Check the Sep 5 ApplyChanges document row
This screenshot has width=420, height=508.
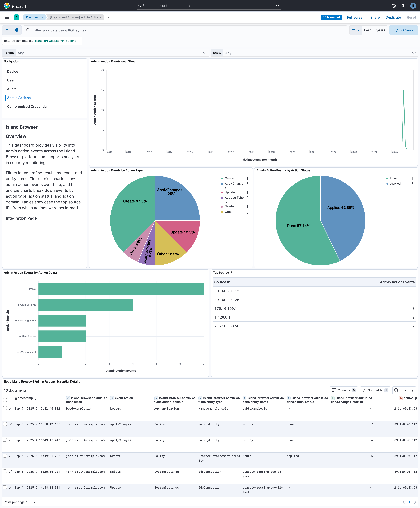click(x=5, y=424)
